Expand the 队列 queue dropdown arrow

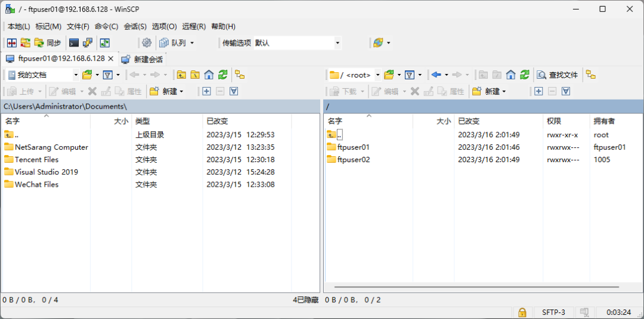tap(192, 43)
